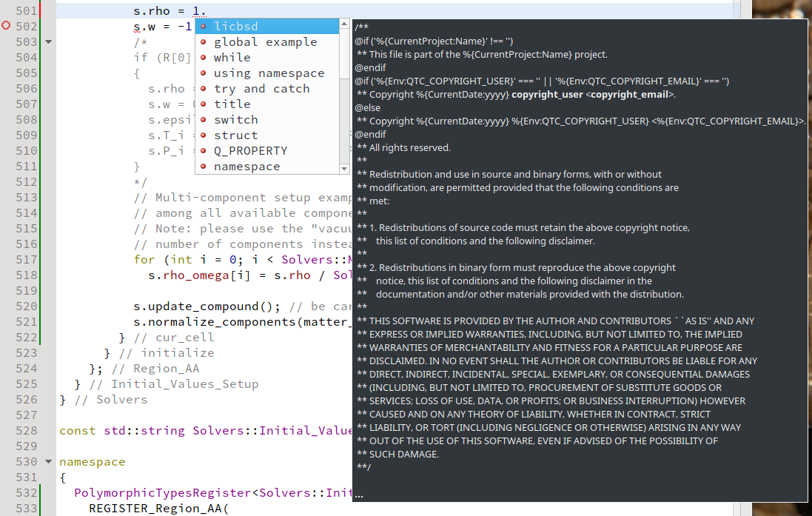
Task: Pick 'using namespace' from the suggestions
Action: [x=269, y=73]
